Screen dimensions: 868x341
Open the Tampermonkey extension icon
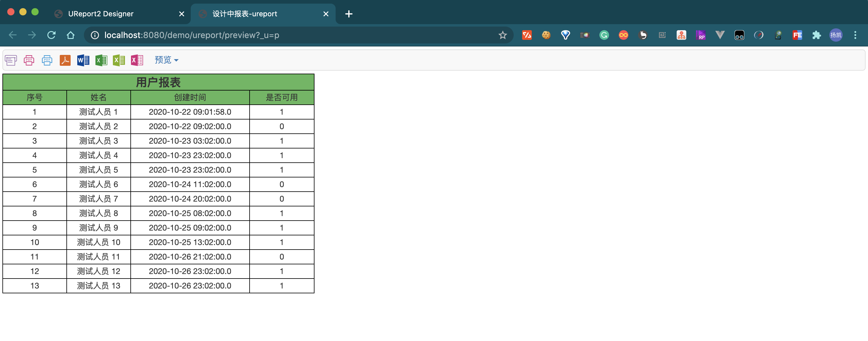click(x=739, y=35)
